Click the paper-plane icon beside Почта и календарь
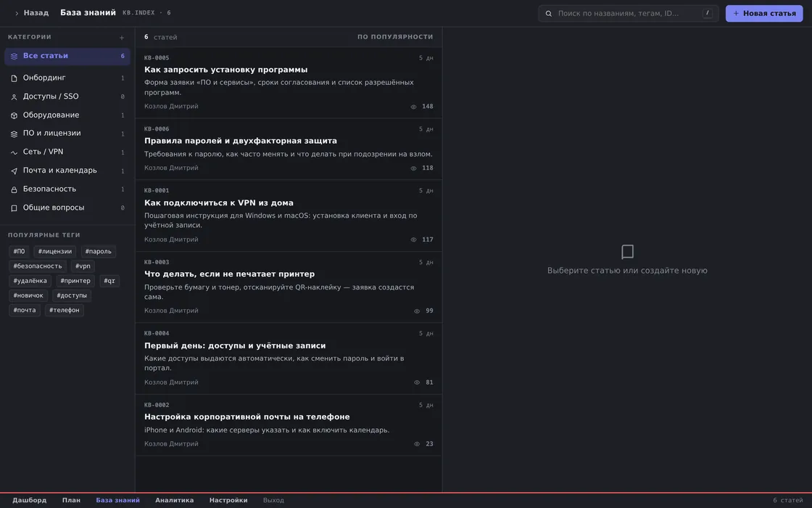The width and height of the screenshot is (812, 508). click(14, 171)
